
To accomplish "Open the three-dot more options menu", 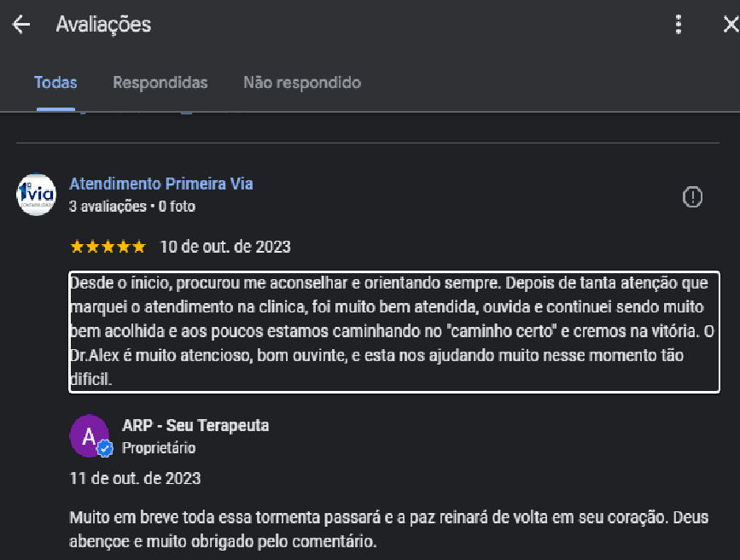I will coord(679,25).
